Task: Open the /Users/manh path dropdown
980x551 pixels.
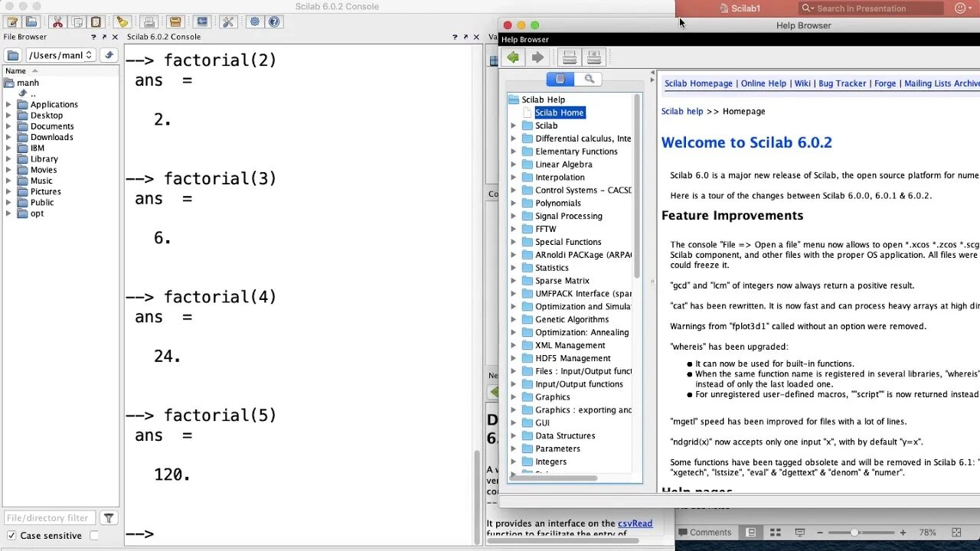Action: (60, 55)
